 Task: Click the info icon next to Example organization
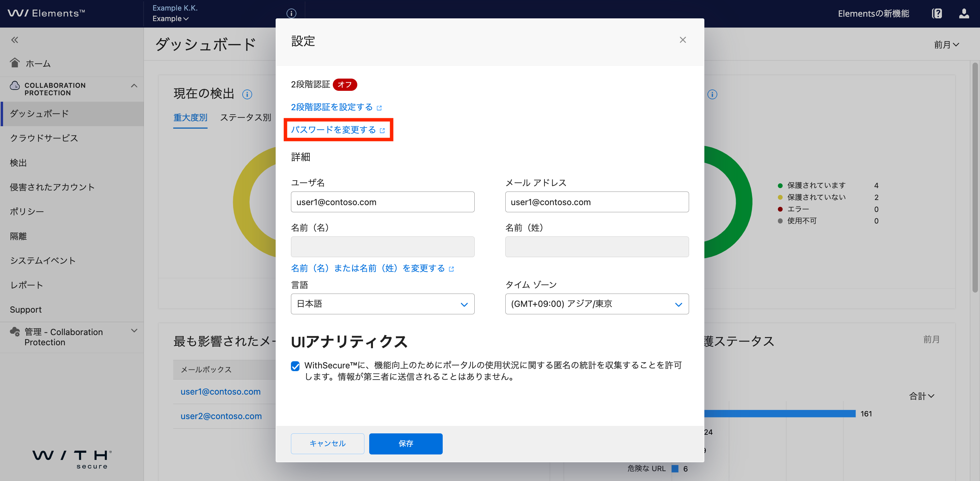[x=291, y=13]
